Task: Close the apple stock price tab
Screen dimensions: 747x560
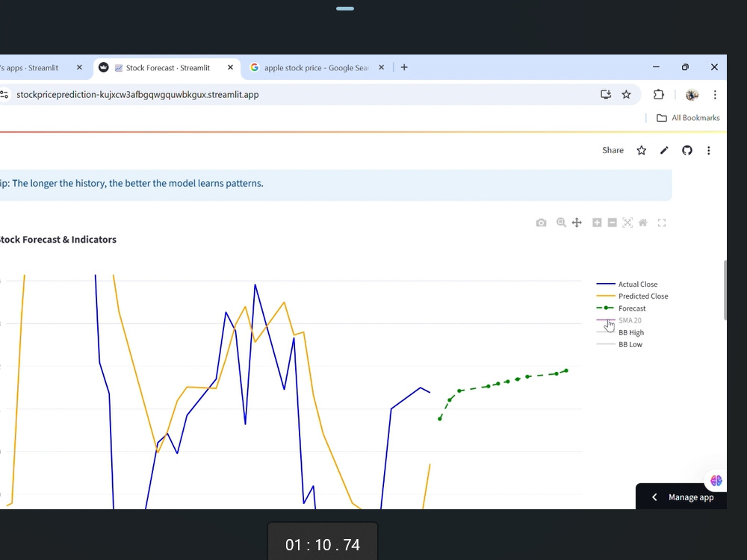Action: click(381, 68)
